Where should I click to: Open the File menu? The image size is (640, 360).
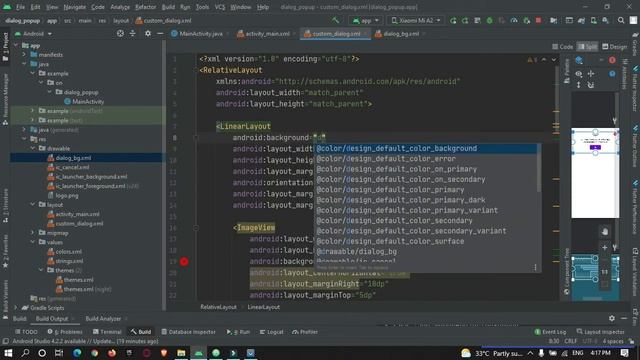(20, 7)
